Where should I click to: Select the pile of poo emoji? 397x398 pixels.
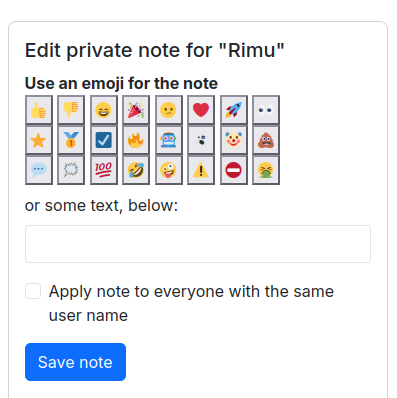click(266, 140)
